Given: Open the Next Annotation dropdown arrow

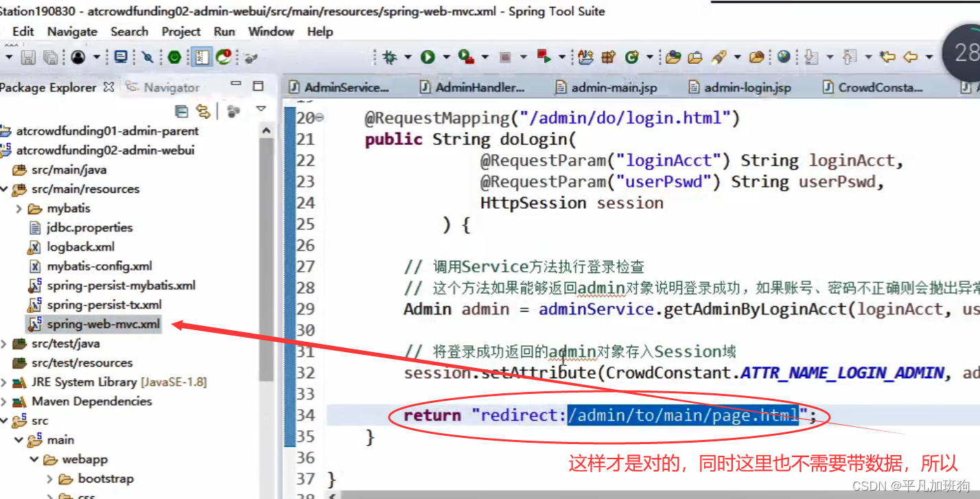Looking at the screenshot, I should point(829,58).
